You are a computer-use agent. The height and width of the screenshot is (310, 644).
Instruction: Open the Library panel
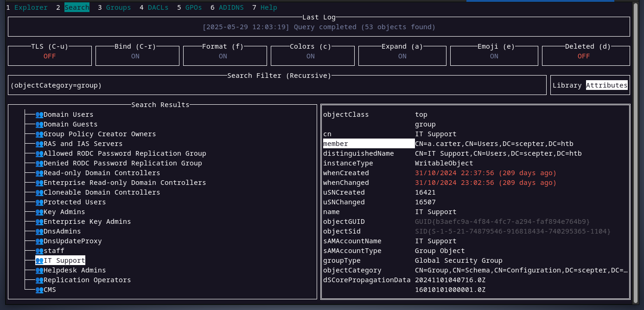click(567, 85)
